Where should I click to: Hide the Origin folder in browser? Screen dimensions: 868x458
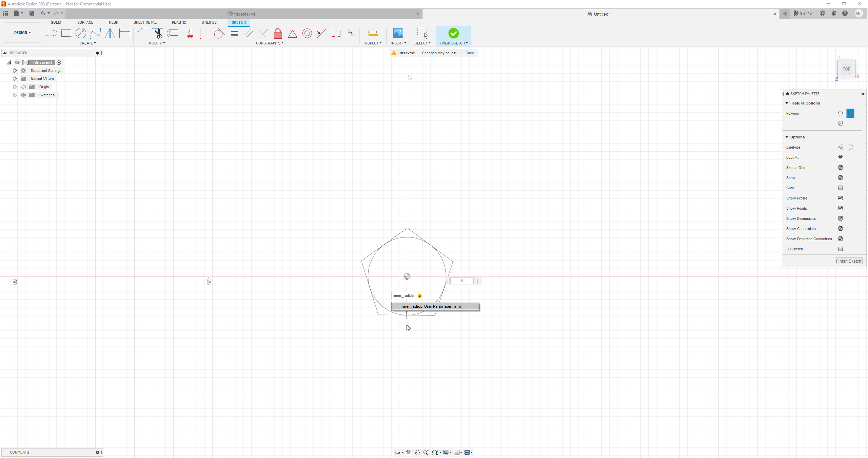pyautogui.click(x=23, y=87)
